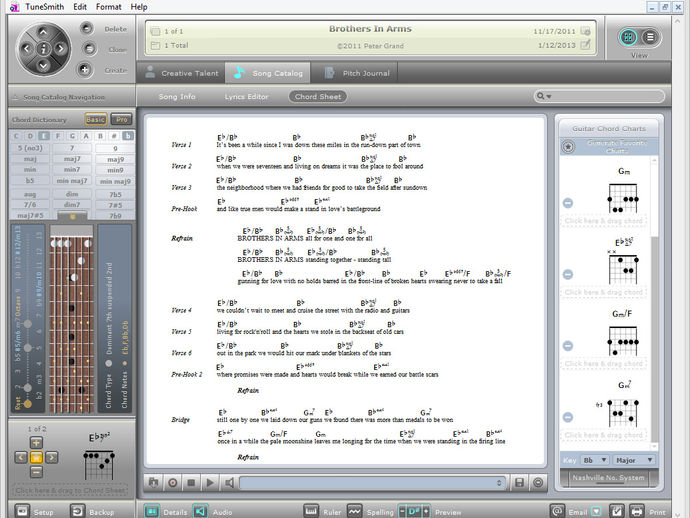This screenshot has height=518, width=690.
Task: Open the Song Catalog tab
Action: click(x=268, y=73)
